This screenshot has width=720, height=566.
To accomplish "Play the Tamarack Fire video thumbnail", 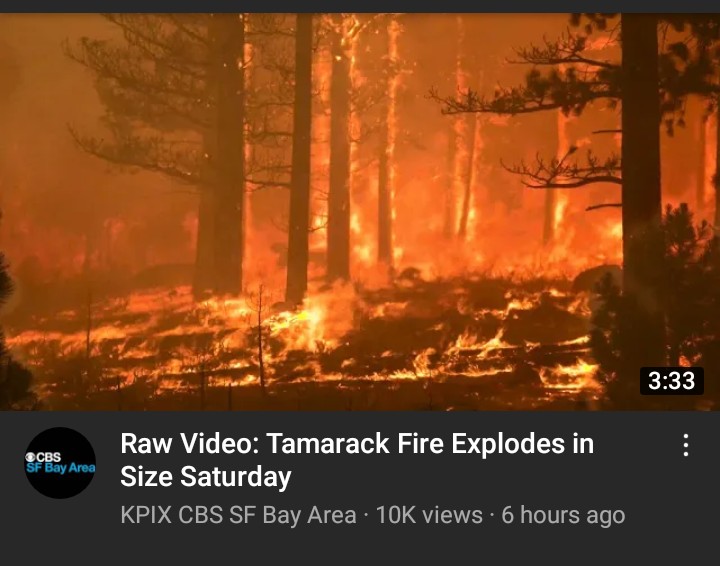I will tap(360, 212).
